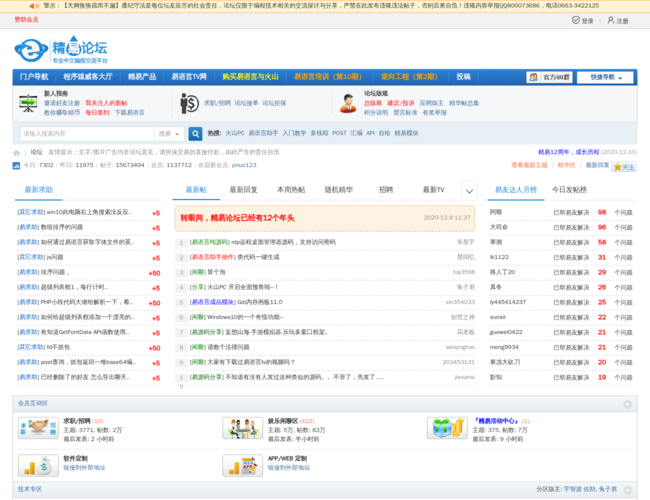Collapse the 会员互动区 section

627,403
